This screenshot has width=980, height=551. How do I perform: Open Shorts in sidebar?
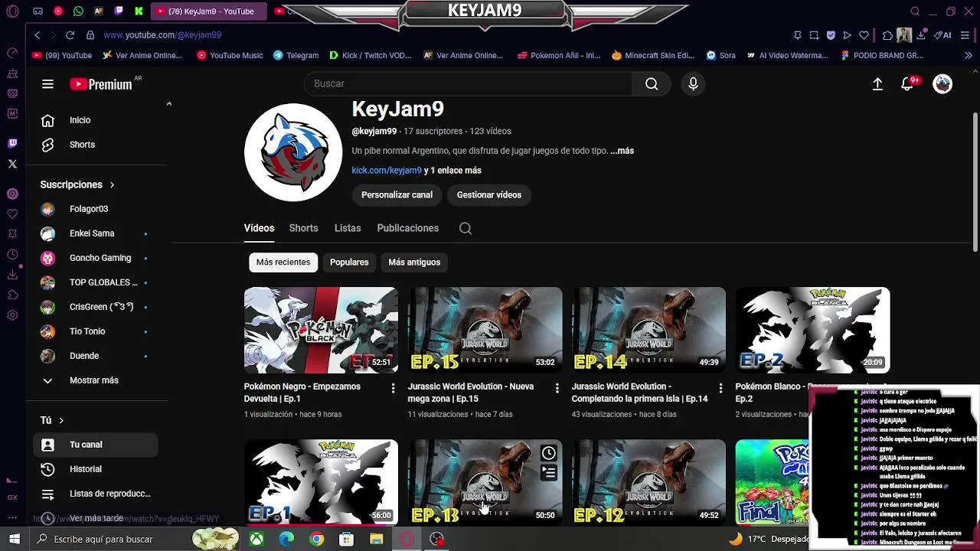click(x=96, y=145)
